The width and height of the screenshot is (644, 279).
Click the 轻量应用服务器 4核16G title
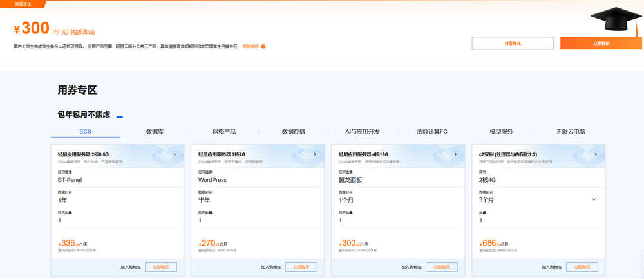coord(363,154)
